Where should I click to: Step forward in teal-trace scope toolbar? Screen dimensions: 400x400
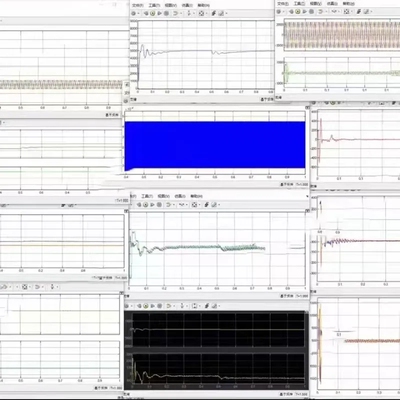[152, 205]
